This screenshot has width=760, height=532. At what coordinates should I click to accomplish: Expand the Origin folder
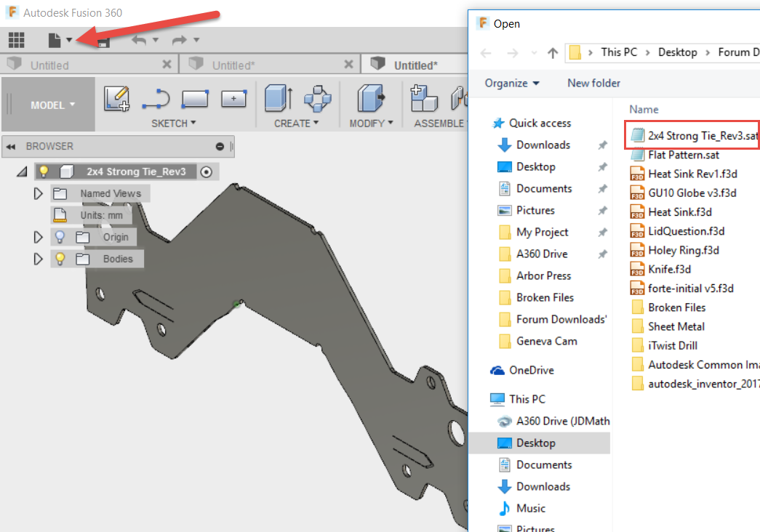[x=38, y=238]
